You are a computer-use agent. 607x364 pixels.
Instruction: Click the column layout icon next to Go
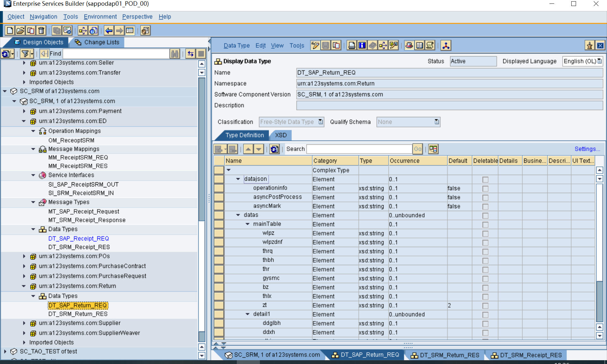433,149
